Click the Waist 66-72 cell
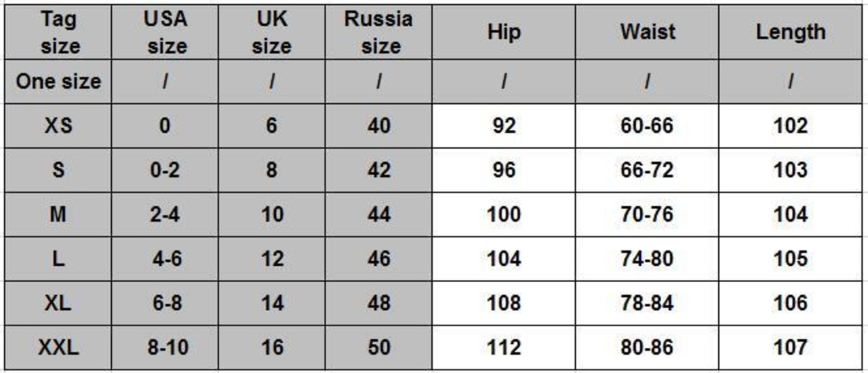Image resolution: width=868 pixels, height=373 pixels. click(x=647, y=170)
